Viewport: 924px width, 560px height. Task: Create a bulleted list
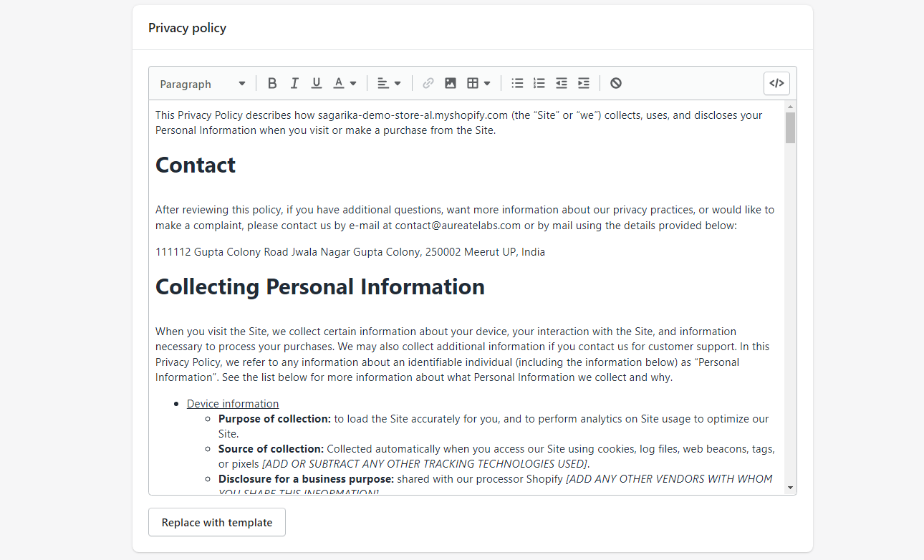pyautogui.click(x=517, y=84)
